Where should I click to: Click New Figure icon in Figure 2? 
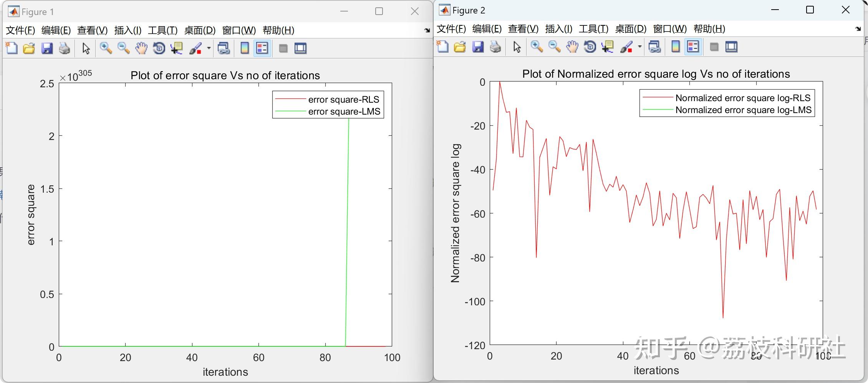click(x=442, y=47)
